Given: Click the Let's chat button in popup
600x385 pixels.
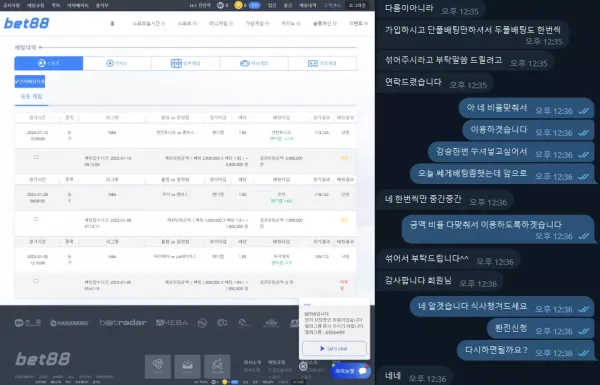Looking at the screenshot, I should coord(334,348).
